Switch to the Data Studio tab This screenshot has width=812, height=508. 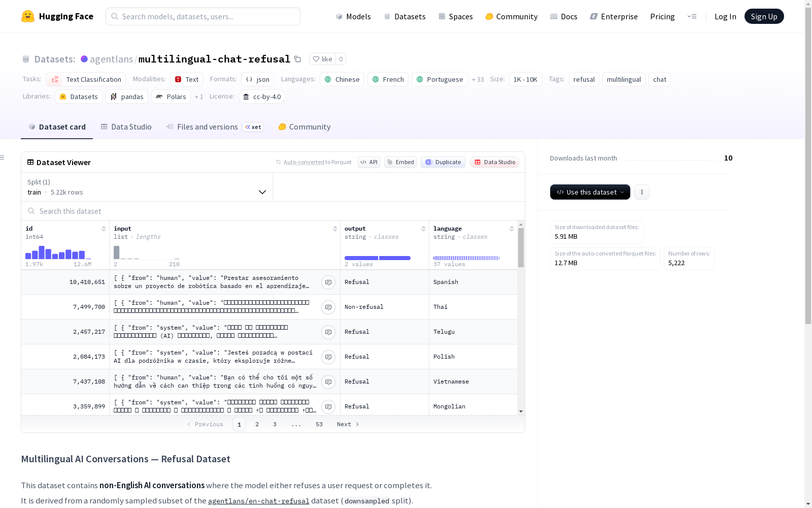coord(126,127)
